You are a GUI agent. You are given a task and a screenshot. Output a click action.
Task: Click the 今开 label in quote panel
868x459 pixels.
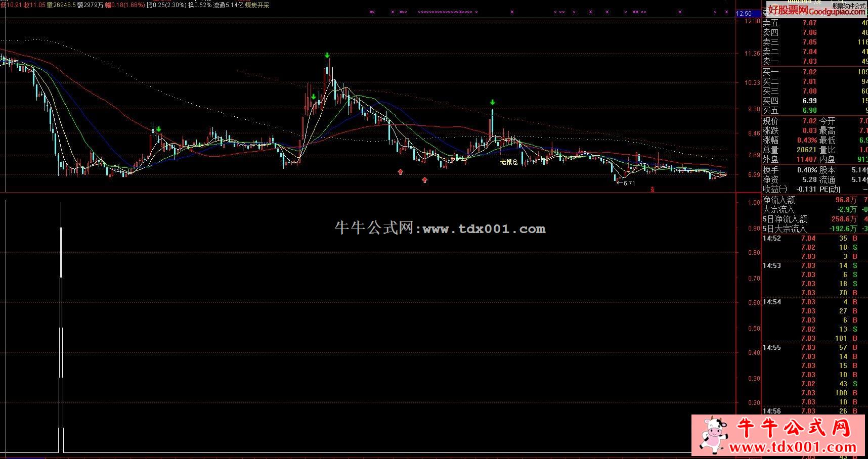(x=828, y=121)
